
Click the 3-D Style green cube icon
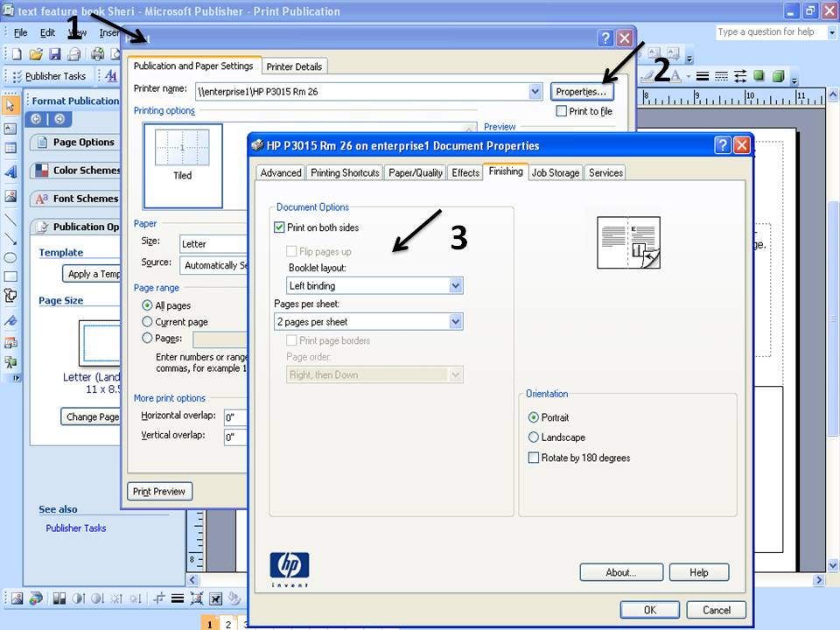coord(779,77)
